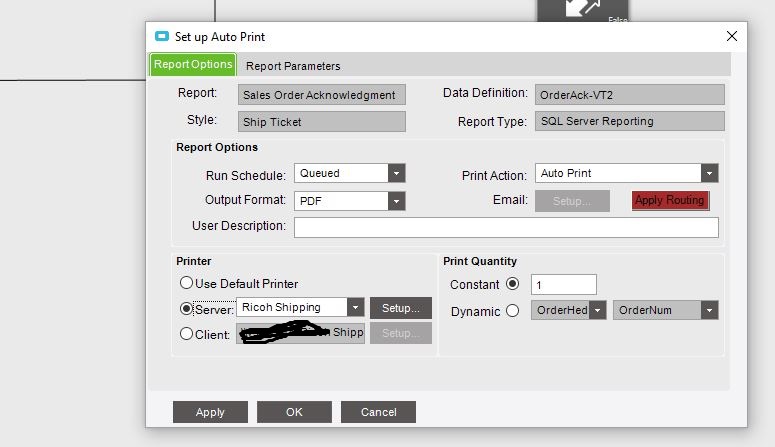775x447 pixels.
Task: Click the Client printer Setup button
Action: (x=401, y=333)
